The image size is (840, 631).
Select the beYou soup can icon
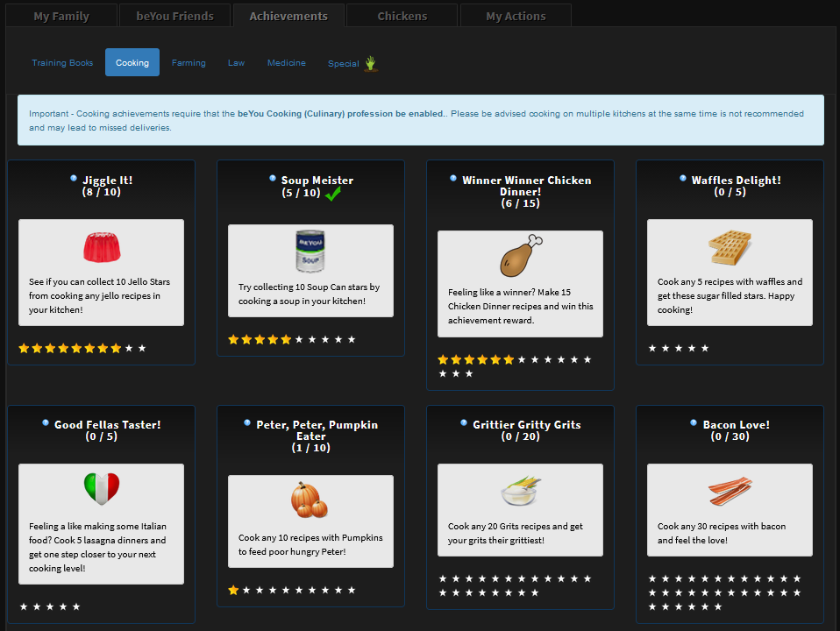click(310, 252)
